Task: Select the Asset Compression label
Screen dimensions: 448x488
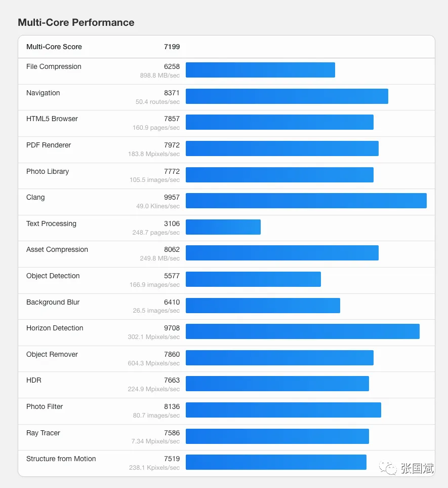Action: 57,249
